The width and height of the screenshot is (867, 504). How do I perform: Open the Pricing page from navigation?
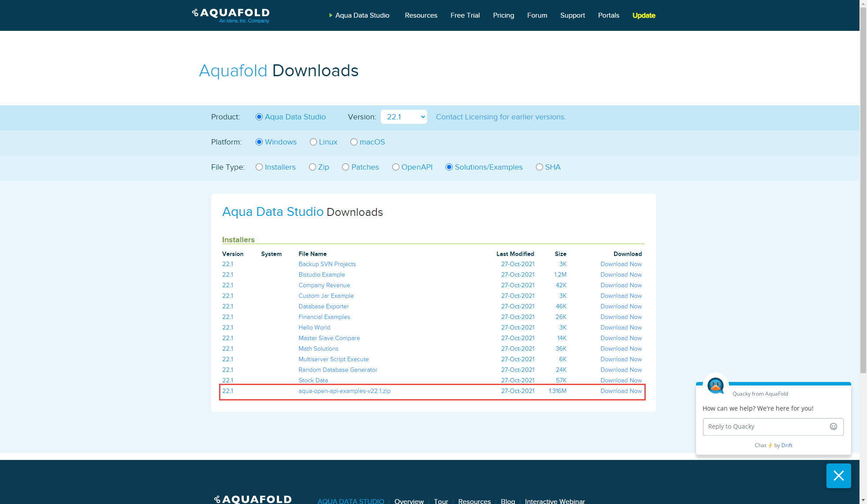503,15
